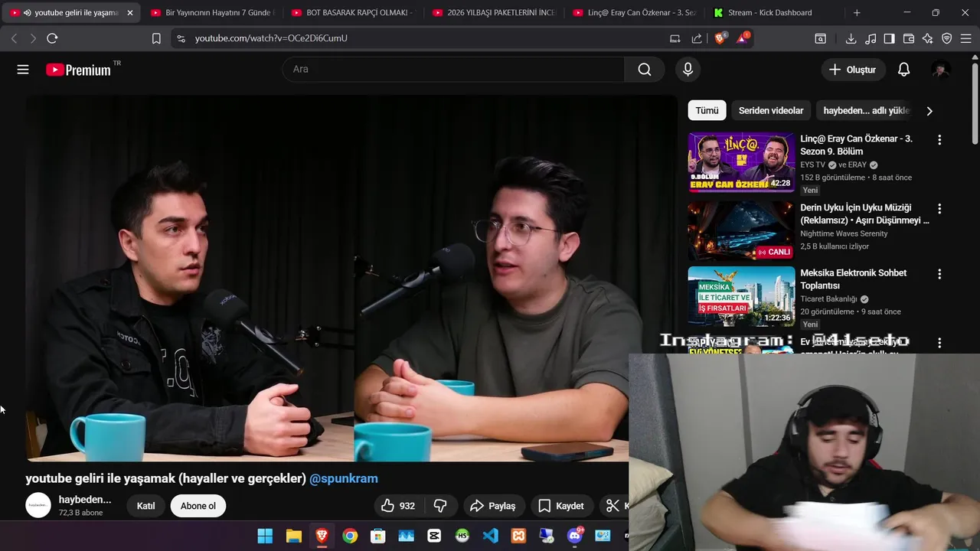Viewport: 980px width, 551px height.
Task: Reload the page in the browser
Action: click(52, 38)
